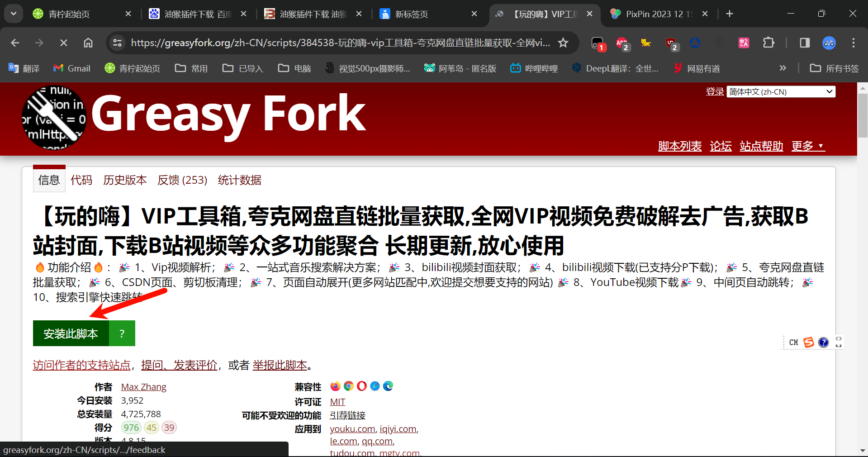Go to the browser home page
This screenshot has width=868, height=457.
[88, 43]
